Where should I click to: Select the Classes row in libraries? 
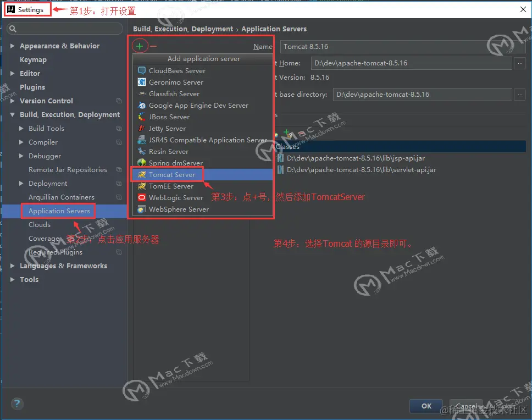pos(400,147)
